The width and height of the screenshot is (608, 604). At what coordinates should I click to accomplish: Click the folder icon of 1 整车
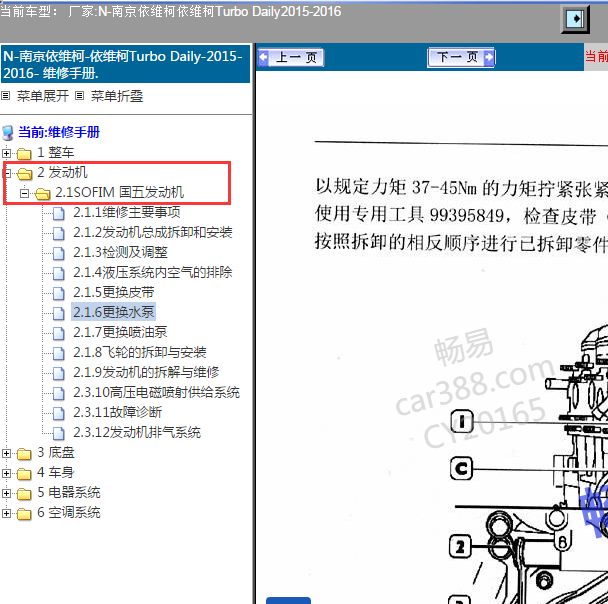24,154
